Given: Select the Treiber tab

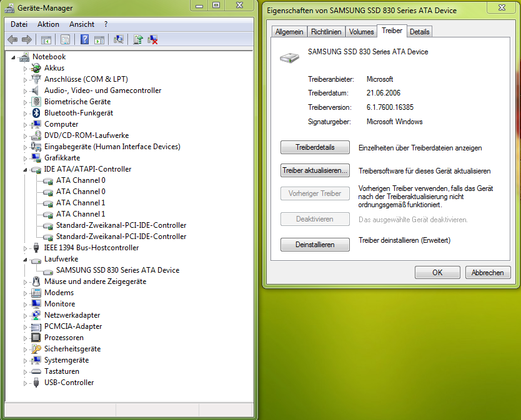Looking at the screenshot, I should [392, 31].
